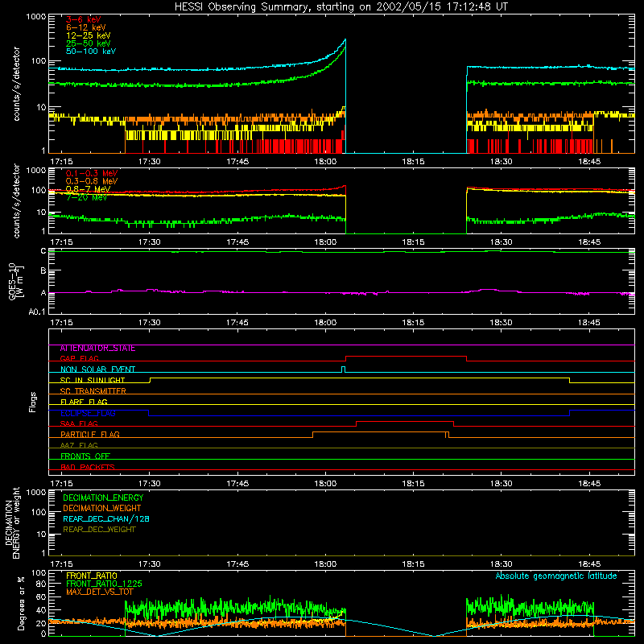This screenshot has width=644, height=644.
Task: Select the NON_SOLAR_EVENT flag label
Action: [x=97, y=369]
